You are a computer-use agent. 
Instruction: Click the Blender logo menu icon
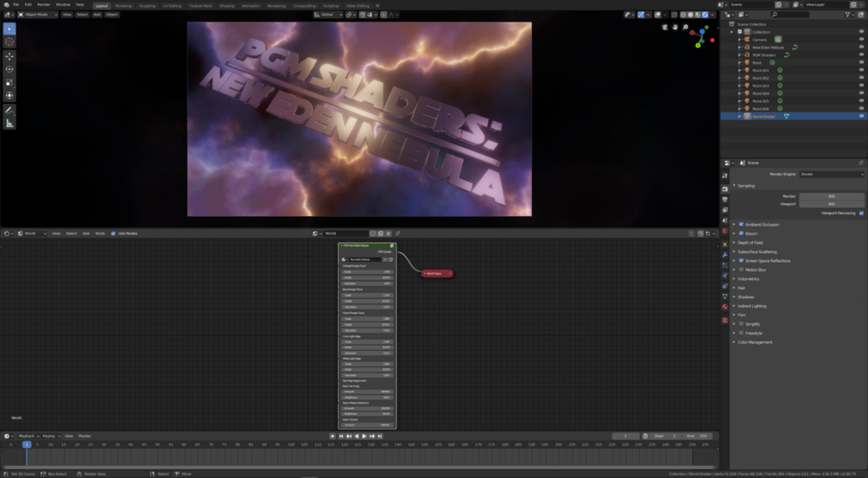[6, 4]
